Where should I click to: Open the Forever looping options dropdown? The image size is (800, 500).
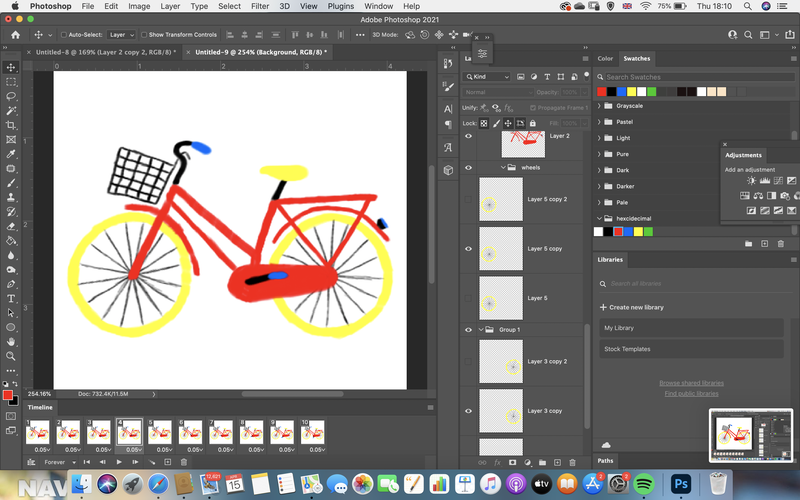pos(60,462)
